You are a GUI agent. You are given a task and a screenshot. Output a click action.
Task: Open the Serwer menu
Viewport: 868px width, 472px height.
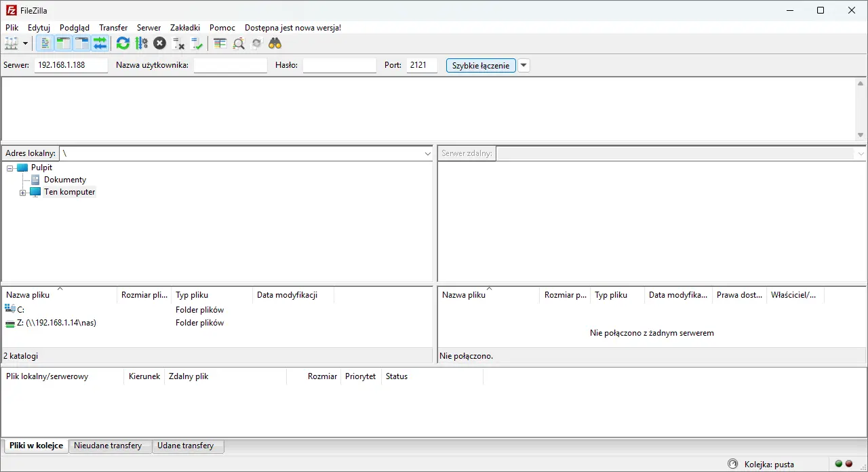point(149,28)
